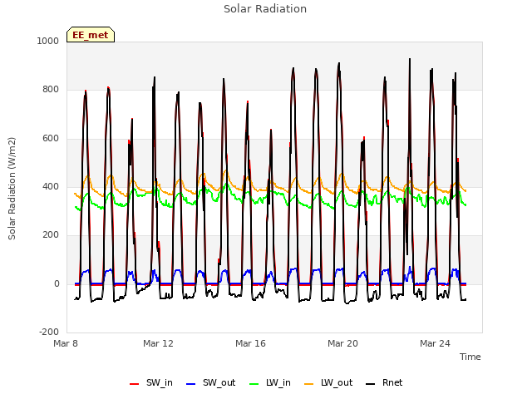Click the Time x-axis title
Viewport: 532px width, 399px height.
point(470,357)
